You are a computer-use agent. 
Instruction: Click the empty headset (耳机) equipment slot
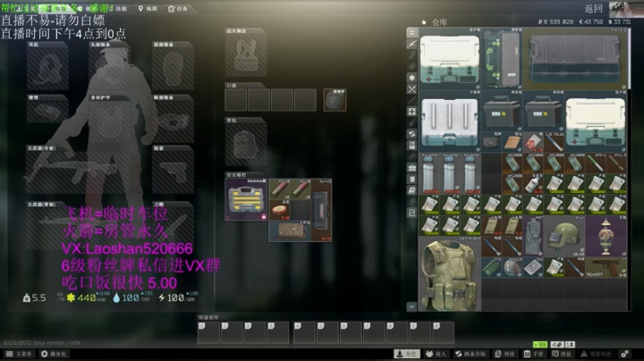click(47, 68)
